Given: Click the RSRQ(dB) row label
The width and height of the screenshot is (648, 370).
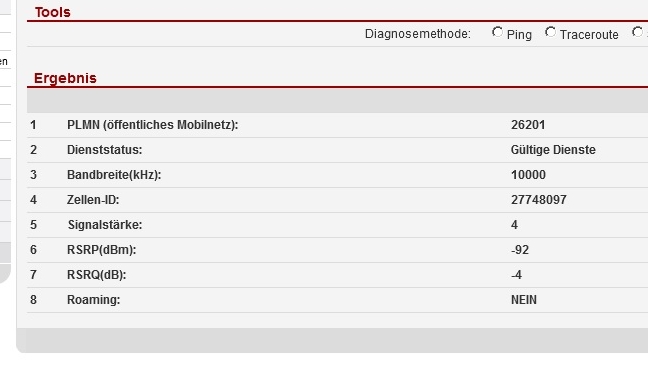Looking at the screenshot, I should (x=97, y=275).
